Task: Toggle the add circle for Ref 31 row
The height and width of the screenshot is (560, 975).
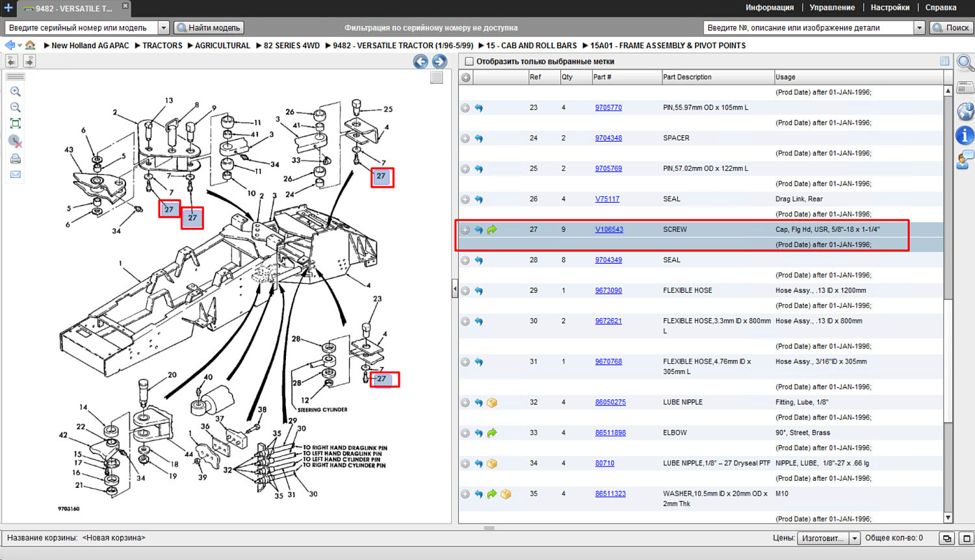Action: click(465, 362)
